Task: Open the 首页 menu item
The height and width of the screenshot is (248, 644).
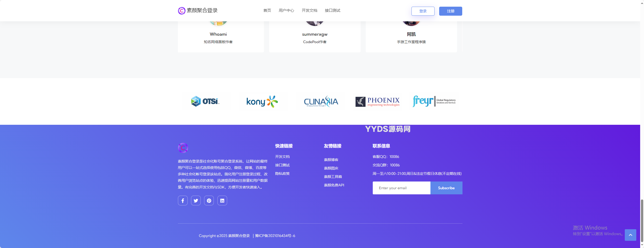Action: tap(267, 11)
